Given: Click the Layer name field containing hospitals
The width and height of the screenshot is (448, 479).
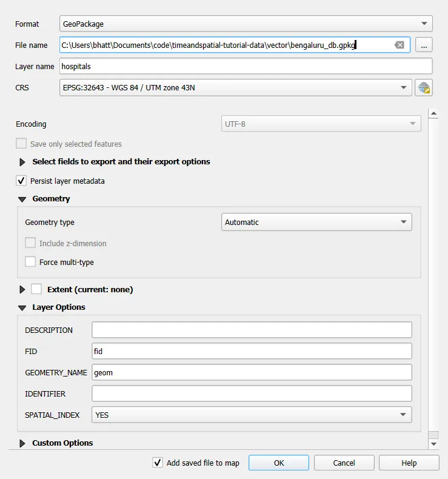Looking at the screenshot, I should pos(246,66).
